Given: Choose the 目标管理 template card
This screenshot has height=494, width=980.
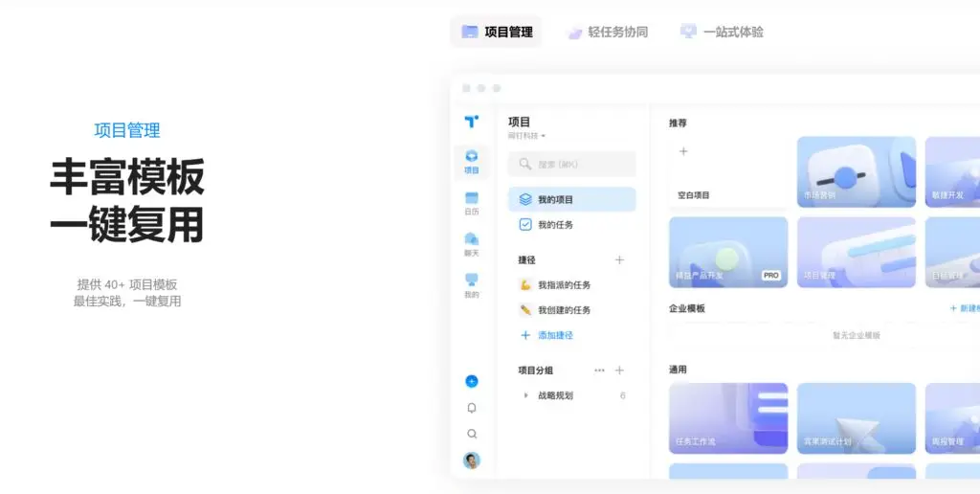Looking at the screenshot, I should click(952, 253).
